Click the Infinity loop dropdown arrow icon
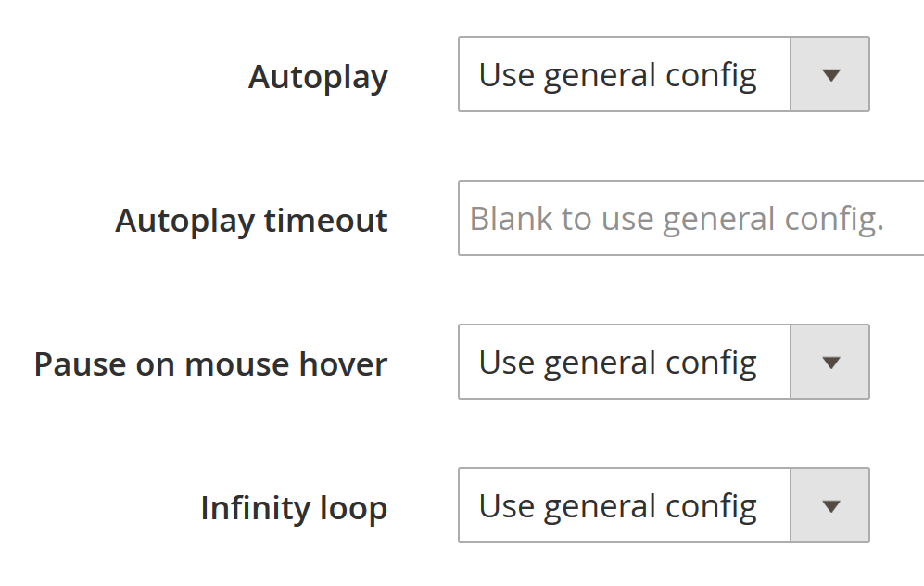The image size is (924, 586). [830, 506]
